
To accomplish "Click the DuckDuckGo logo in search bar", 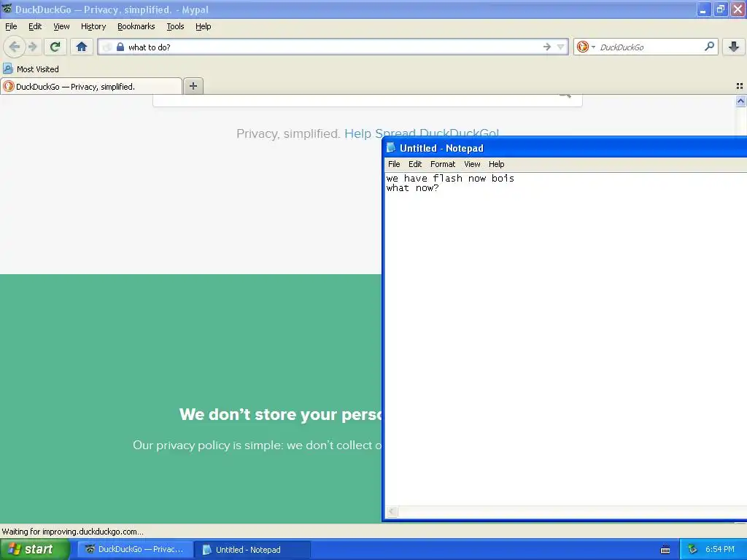I will click(x=582, y=47).
